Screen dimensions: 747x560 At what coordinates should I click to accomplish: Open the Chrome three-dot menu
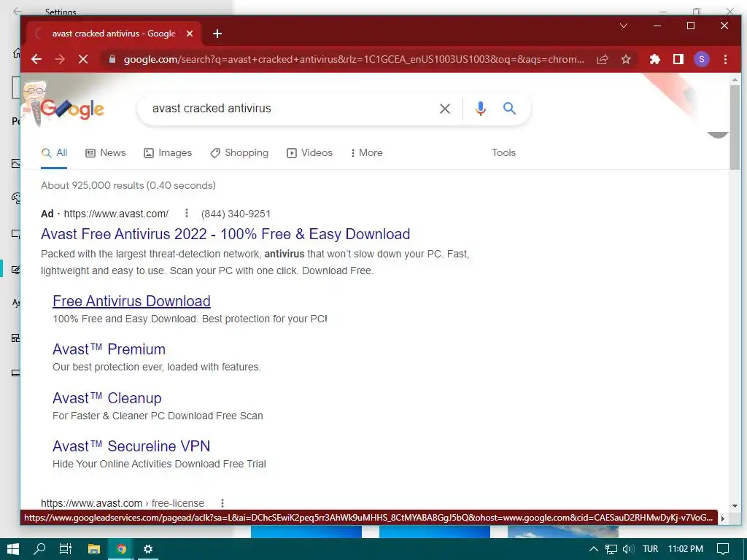click(x=725, y=59)
